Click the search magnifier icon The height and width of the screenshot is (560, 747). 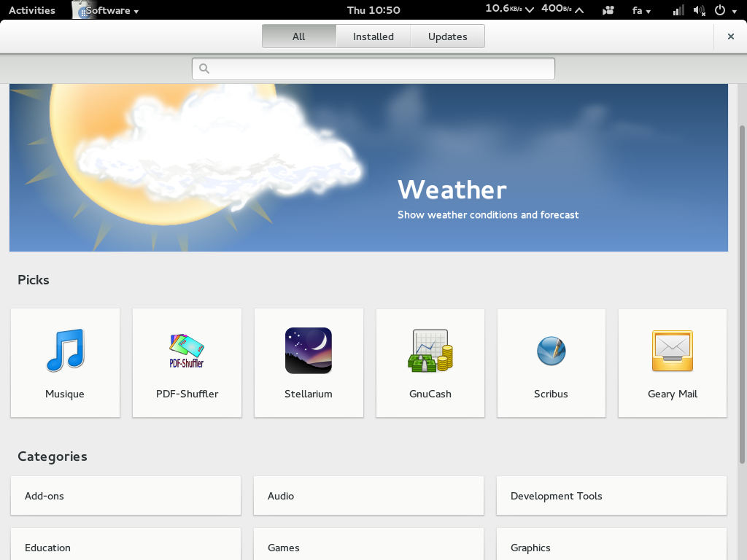coord(204,69)
